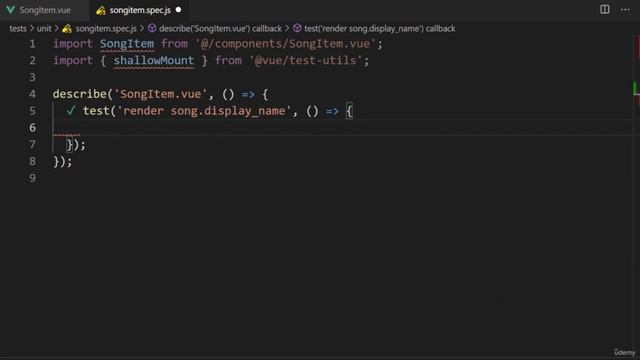Click the Jest icon on songitem.spec.js tab

(100, 10)
